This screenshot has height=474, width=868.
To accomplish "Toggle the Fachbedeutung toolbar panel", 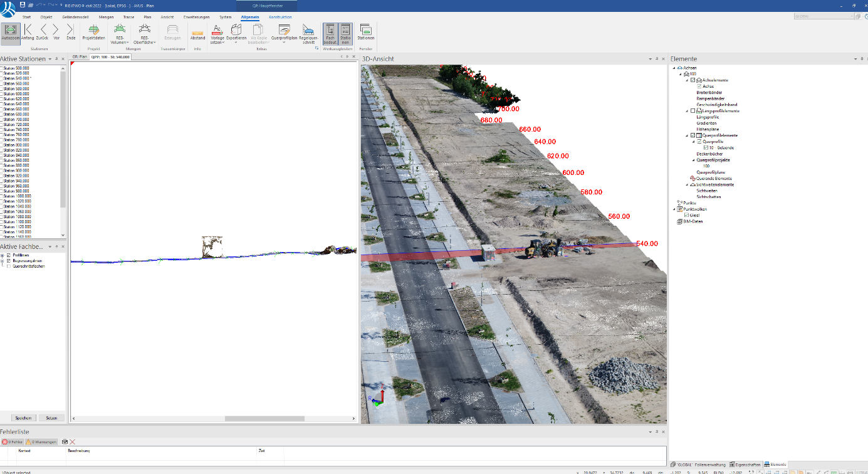I will point(330,33).
